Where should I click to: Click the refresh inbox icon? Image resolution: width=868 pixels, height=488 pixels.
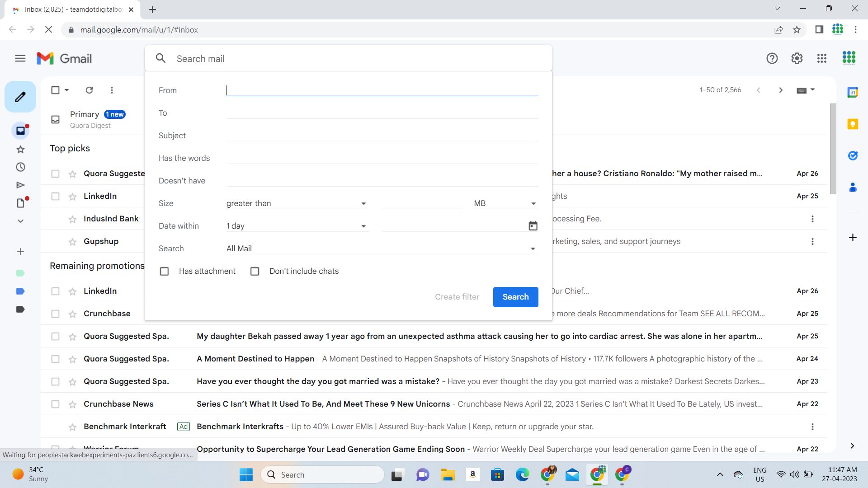click(89, 90)
